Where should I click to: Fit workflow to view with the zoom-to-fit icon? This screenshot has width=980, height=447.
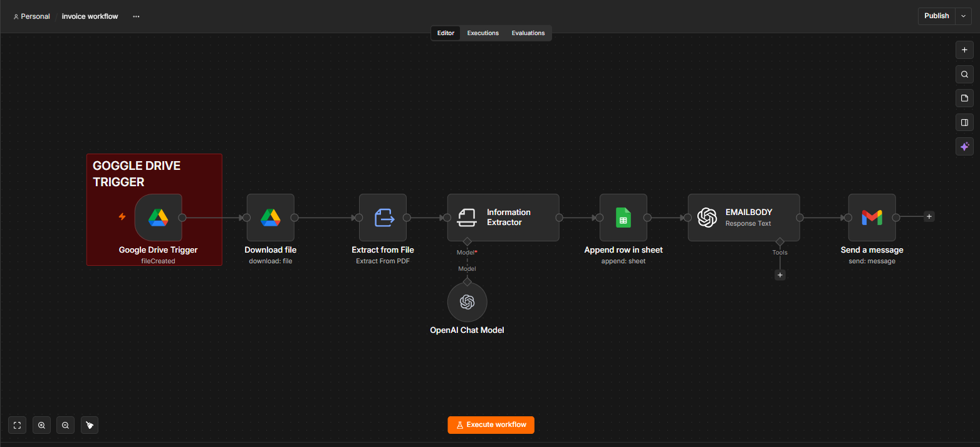(18, 425)
